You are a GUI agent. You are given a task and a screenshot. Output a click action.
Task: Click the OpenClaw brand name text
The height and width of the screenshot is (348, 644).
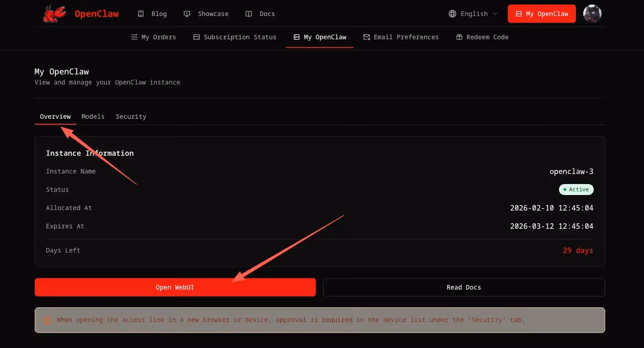(96, 14)
